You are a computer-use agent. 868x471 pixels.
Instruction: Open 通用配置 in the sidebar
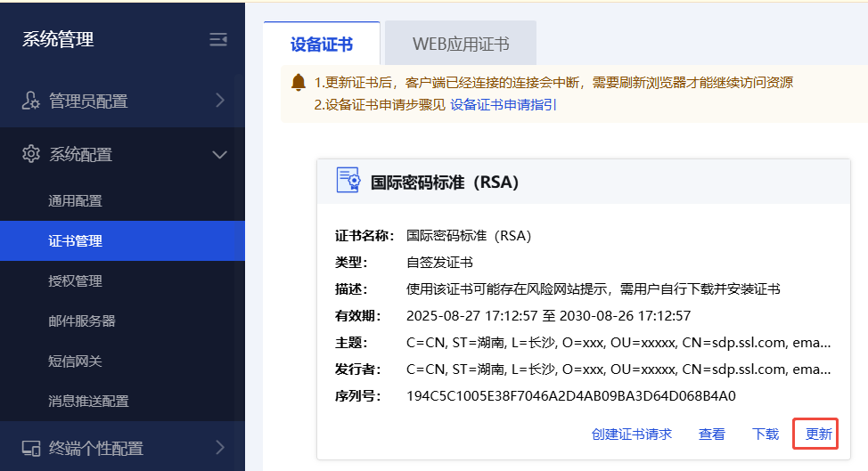[x=75, y=201]
